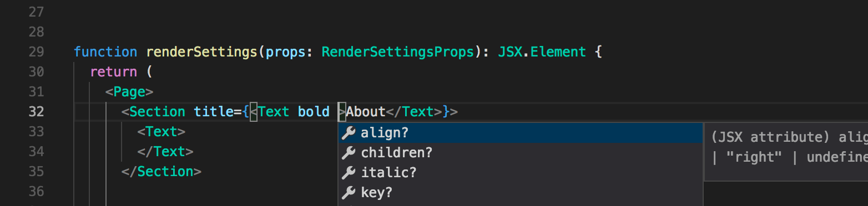Viewport: 868px width, 206px height.
Task: Click the RenderSettingsProps type reference
Action: click(397, 52)
